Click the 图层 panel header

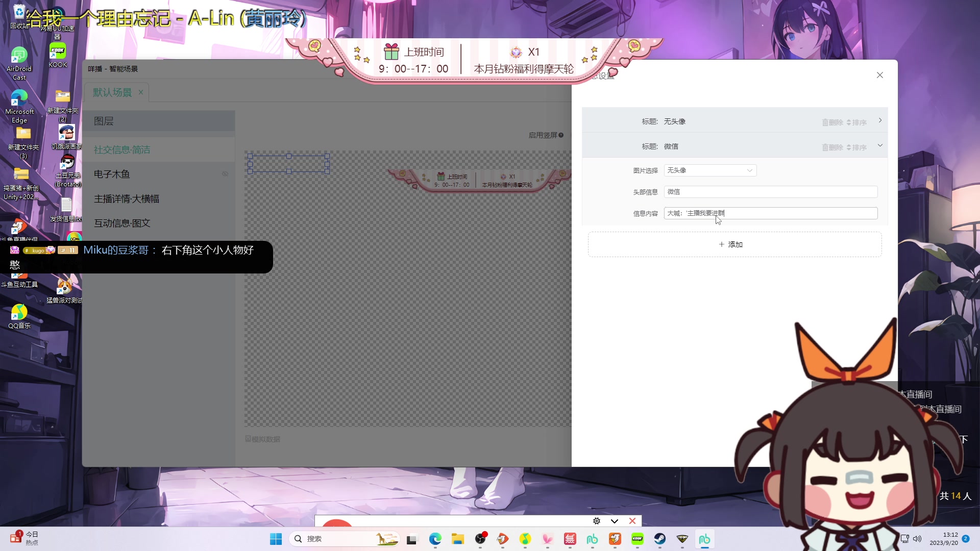(x=158, y=121)
